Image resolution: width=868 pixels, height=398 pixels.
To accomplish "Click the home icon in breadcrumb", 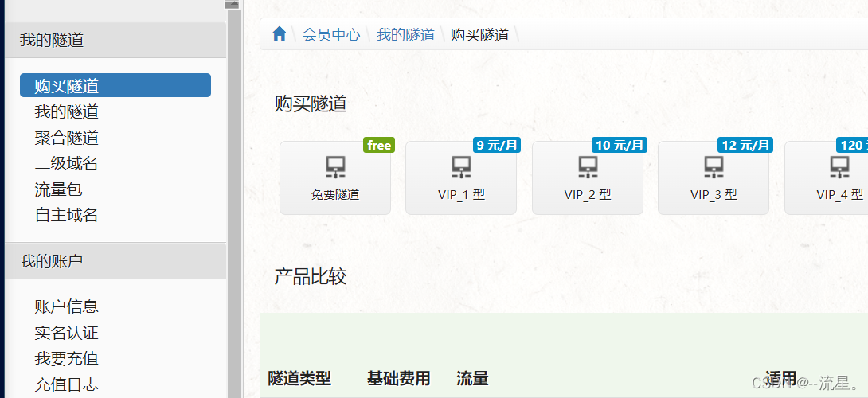I will click(x=279, y=34).
